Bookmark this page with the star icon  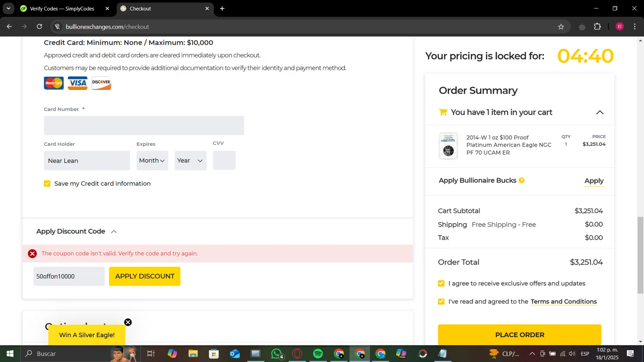[561, 27]
